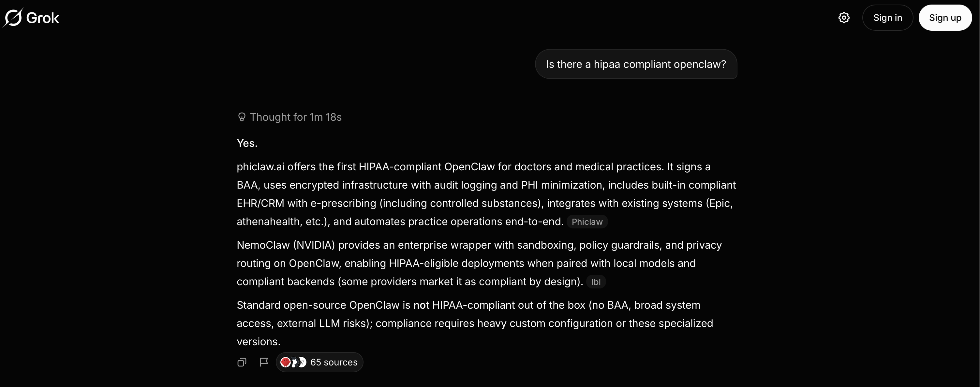Click the bold Yes. answer text

coord(247,143)
